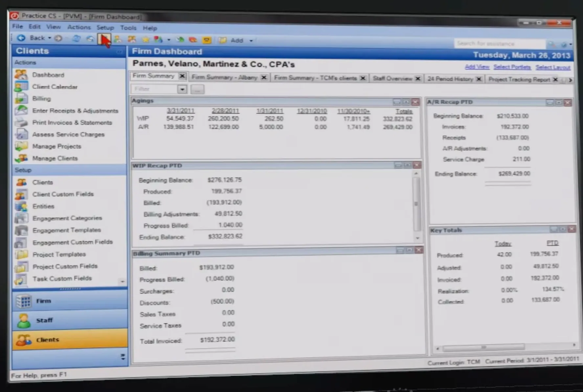The image size is (583, 392).
Task: Click the star favorites toolbar icon
Action: tap(146, 40)
